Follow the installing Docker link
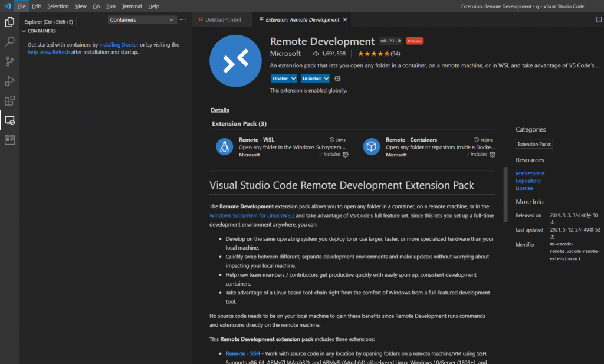This screenshot has height=364, width=604. tap(119, 45)
